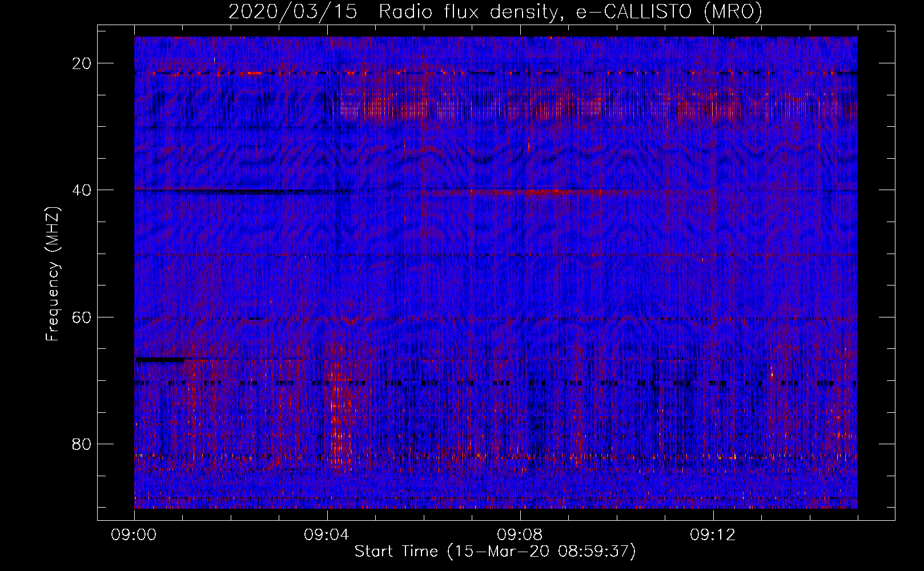Click the 'Frequency (MHZ)' axis label
924x571 pixels.
(53, 274)
